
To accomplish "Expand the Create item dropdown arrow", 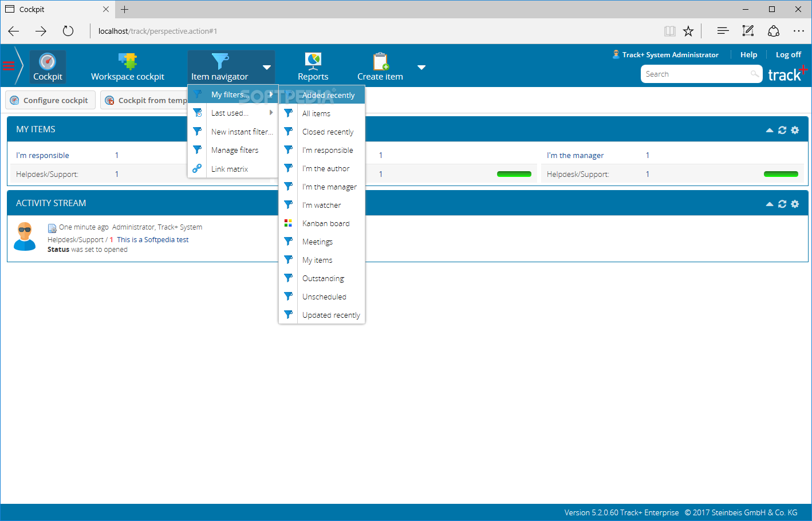I will point(421,68).
